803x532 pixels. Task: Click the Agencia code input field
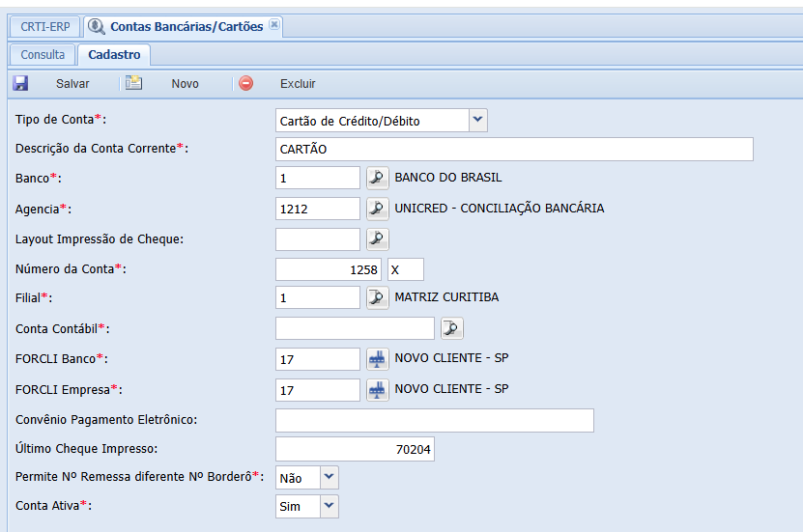(x=318, y=209)
